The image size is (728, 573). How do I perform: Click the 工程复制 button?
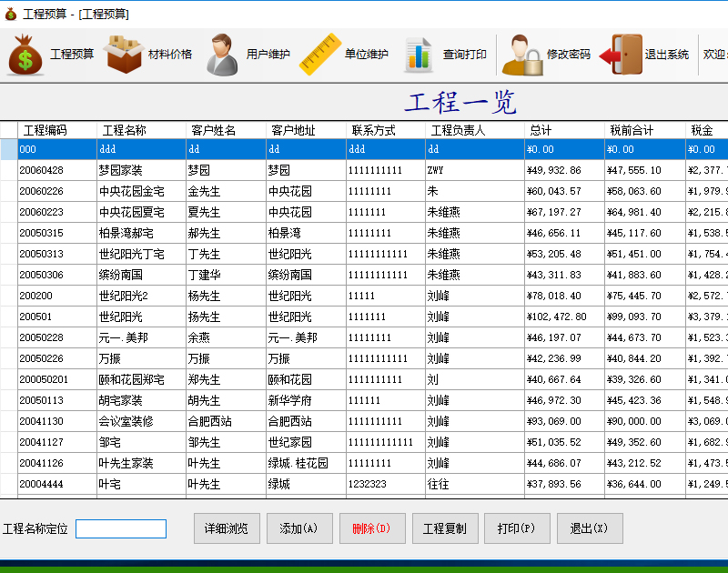click(445, 528)
